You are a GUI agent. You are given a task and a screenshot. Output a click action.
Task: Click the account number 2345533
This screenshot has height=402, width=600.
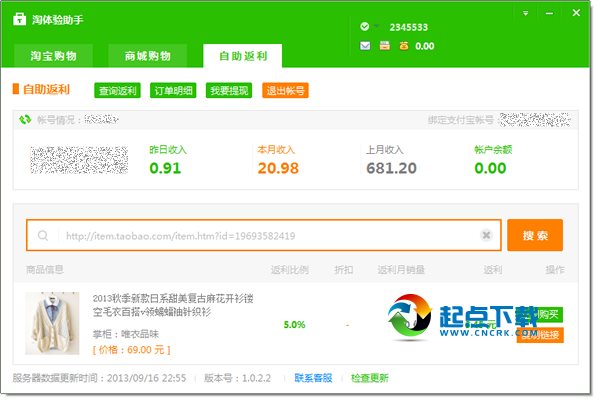coord(409,27)
